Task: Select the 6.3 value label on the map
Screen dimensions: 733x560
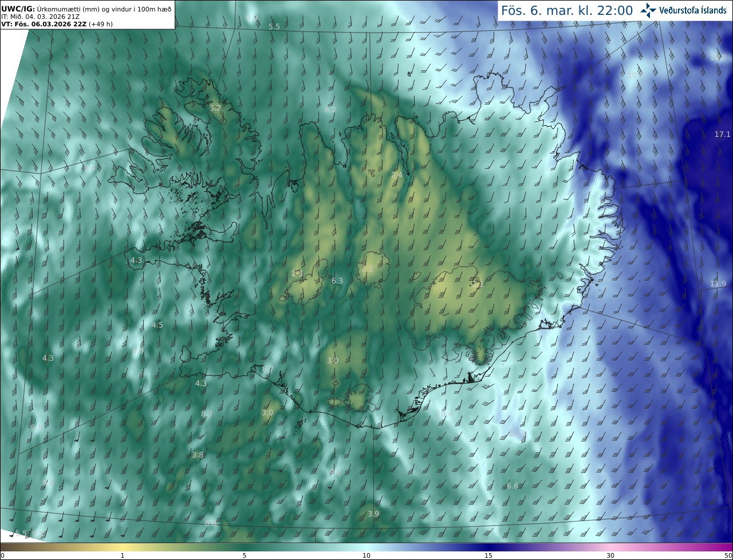Action: (337, 281)
